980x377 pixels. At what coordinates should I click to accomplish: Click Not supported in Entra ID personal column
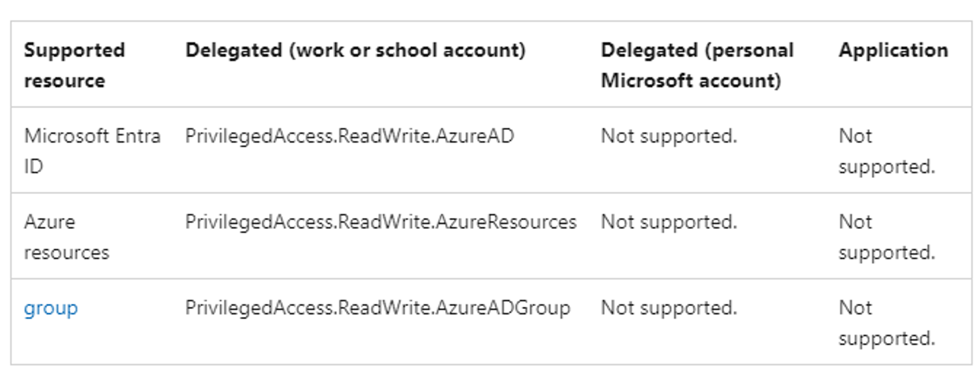(x=669, y=136)
